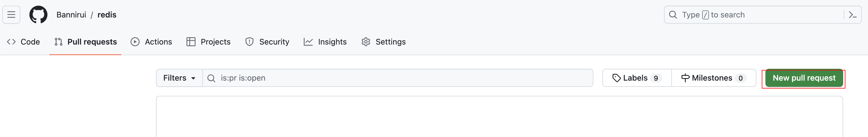Image resolution: width=868 pixels, height=137 pixels.
Task: Switch to the Code tab
Action: click(23, 42)
